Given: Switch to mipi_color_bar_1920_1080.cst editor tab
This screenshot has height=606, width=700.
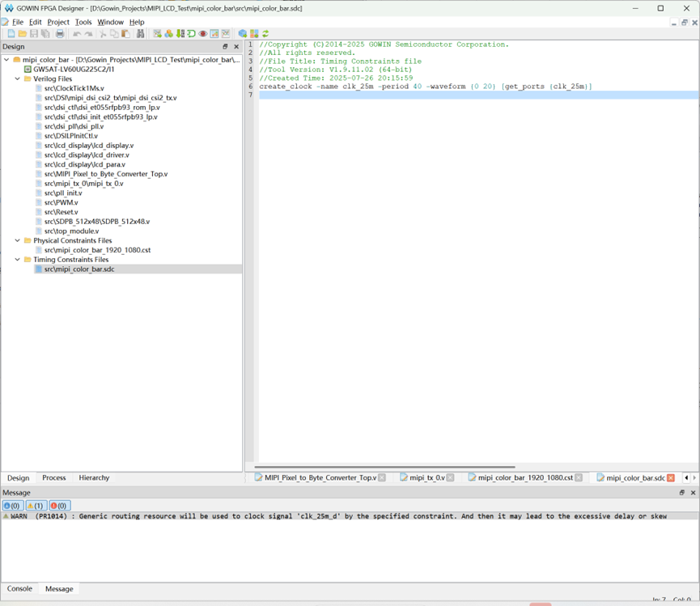Looking at the screenshot, I should click(x=524, y=477).
